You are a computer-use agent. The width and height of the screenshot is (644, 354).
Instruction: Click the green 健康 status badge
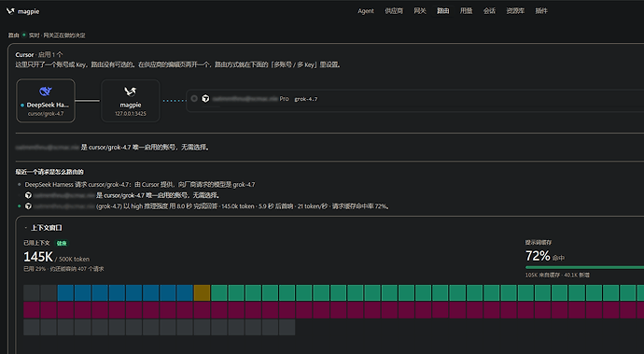pos(62,244)
